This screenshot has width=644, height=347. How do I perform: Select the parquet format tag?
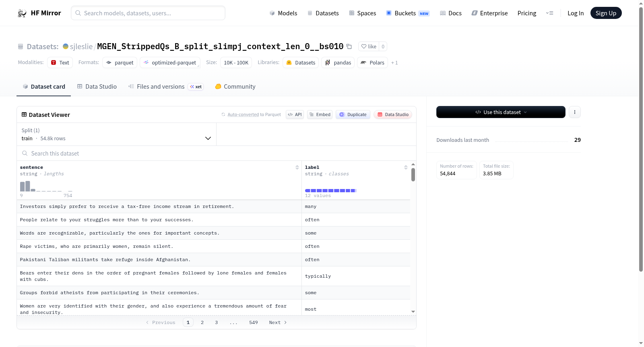(x=120, y=62)
